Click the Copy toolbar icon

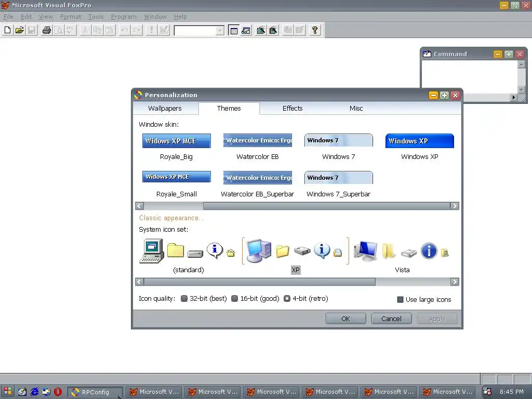tap(97, 30)
